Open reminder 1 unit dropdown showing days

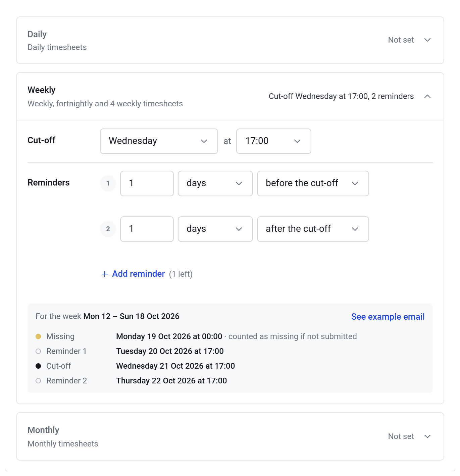tap(215, 183)
